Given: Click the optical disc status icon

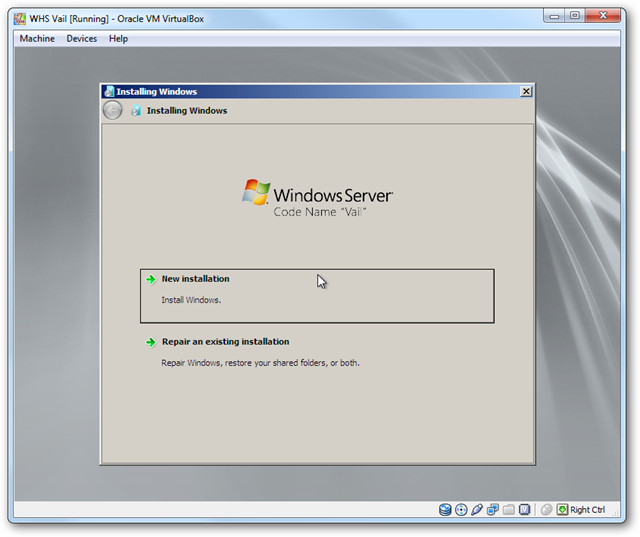Looking at the screenshot, I should (x=461, y=510).
